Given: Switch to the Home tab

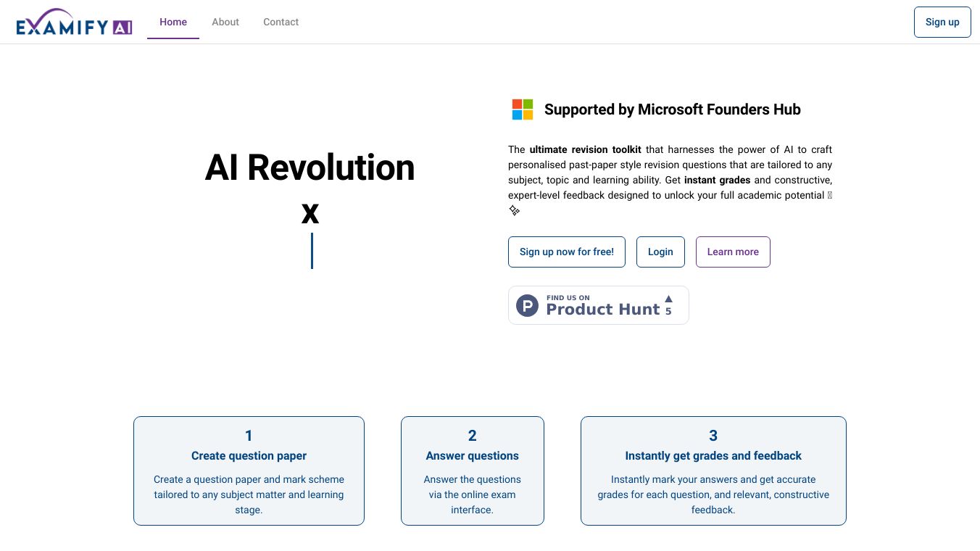Looking at the screenshot, I should (x=173, y=22).
